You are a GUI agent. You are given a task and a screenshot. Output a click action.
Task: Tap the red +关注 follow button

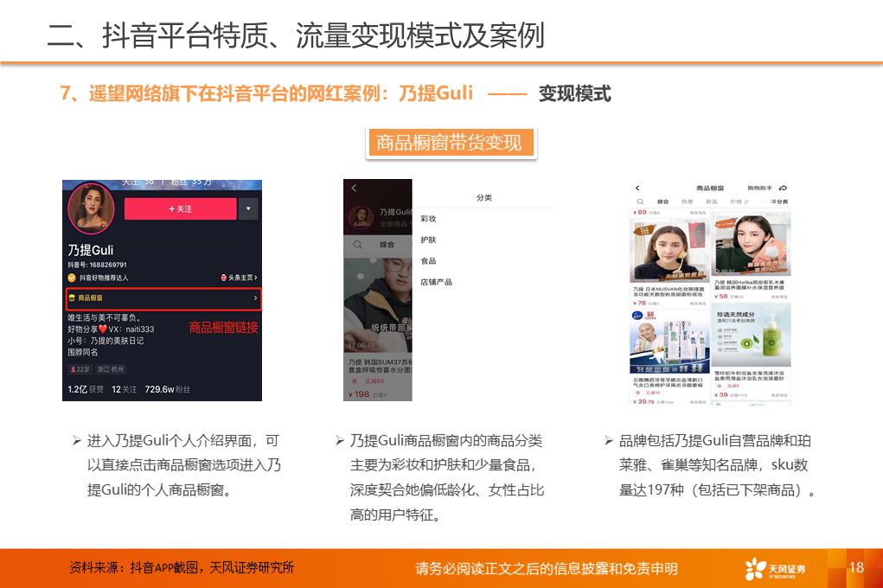coord(180,209)
